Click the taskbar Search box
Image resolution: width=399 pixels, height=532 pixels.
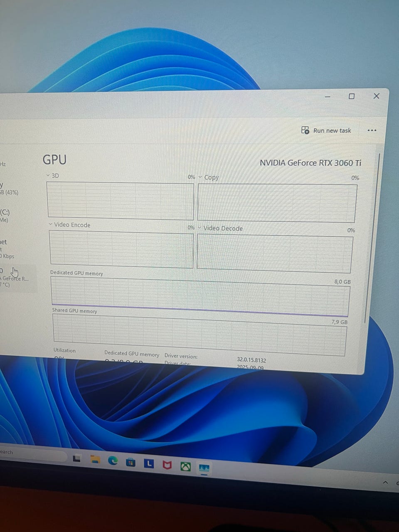pos(31,453)
